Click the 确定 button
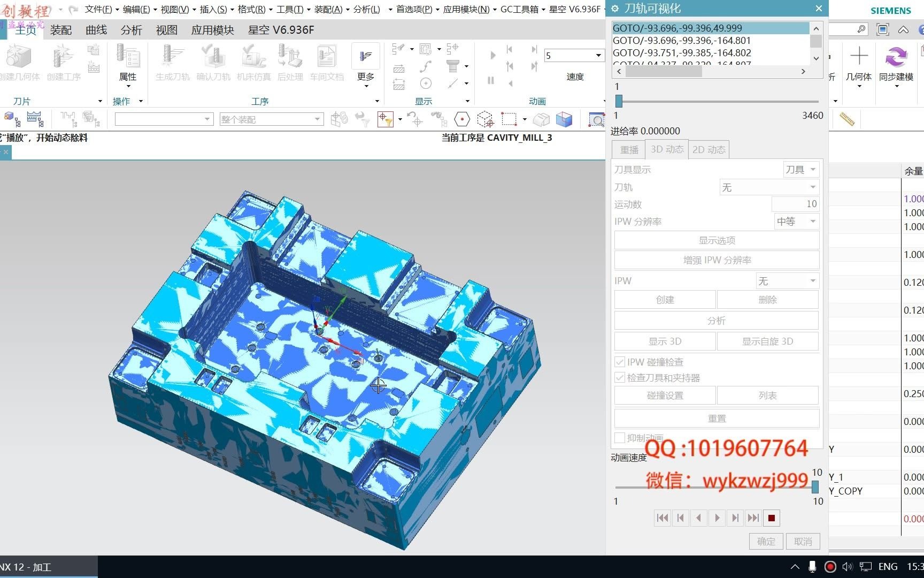924x578 pixels. [x=766, y=542]
